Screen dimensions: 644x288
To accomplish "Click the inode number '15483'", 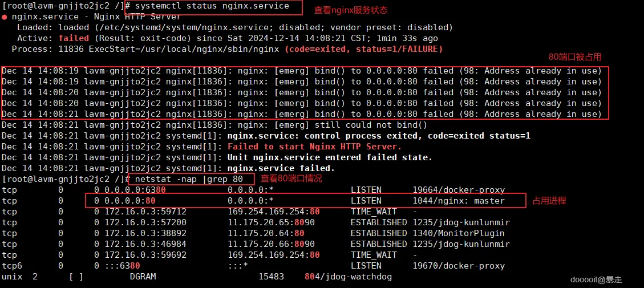I will pos(271,277).
